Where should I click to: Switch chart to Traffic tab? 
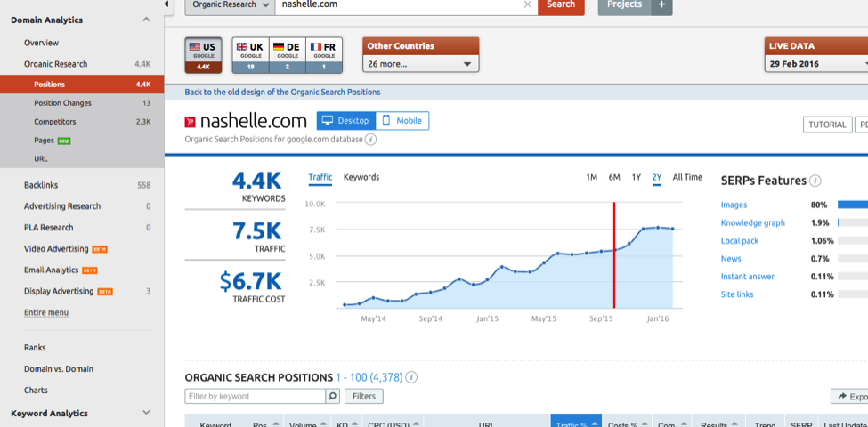[x=320, y=177]
